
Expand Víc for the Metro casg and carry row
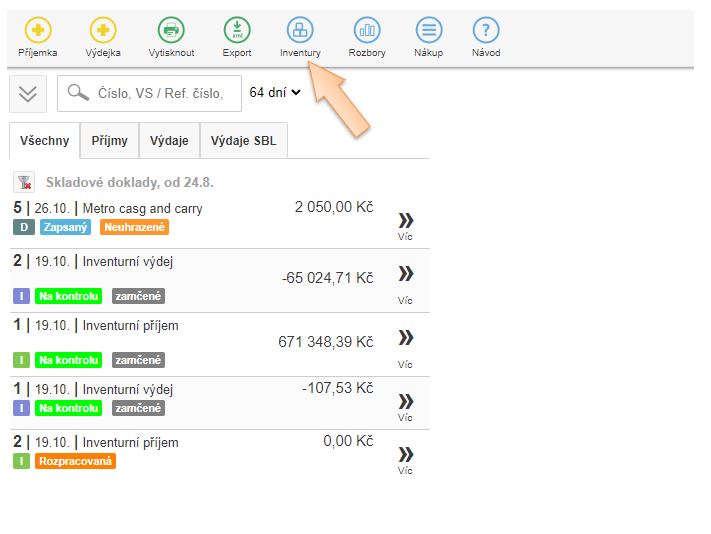(x=405, y=225)
